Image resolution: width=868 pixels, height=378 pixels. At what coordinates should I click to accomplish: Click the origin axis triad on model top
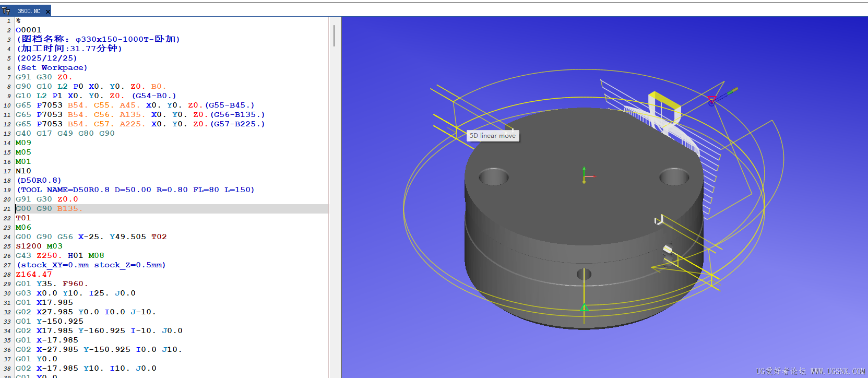coord(585,176)
